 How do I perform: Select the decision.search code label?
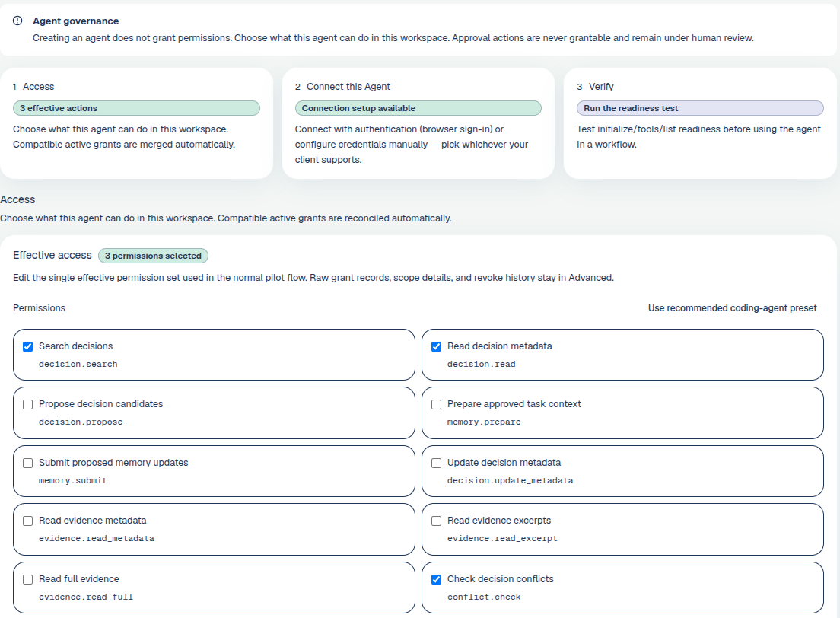point(78,365)
